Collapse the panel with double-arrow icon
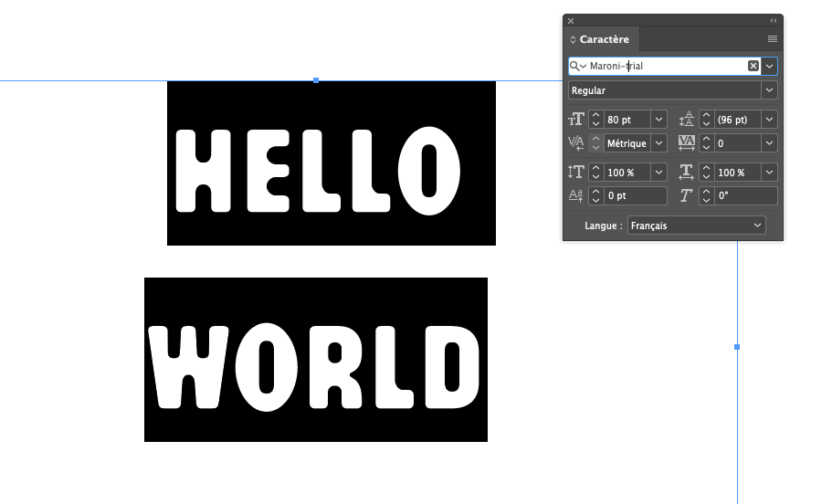This screenshot has height=504, width=832. click(x=773, y=20)
